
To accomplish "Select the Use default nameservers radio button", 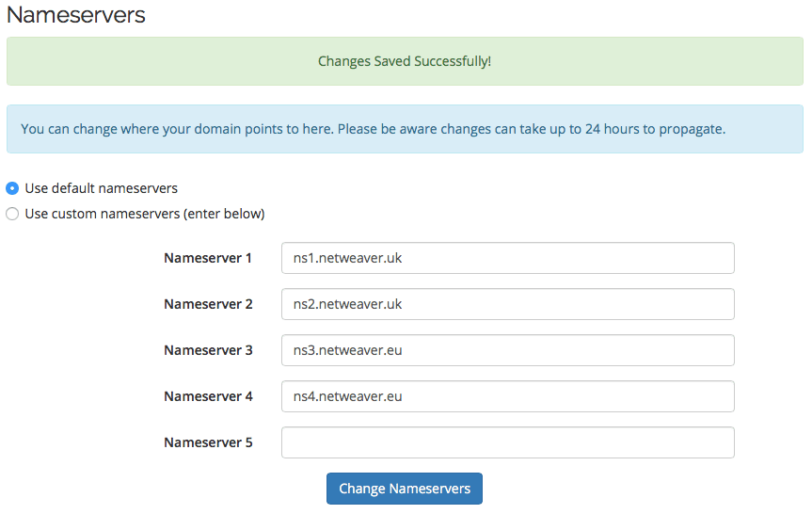I will 12,188.
